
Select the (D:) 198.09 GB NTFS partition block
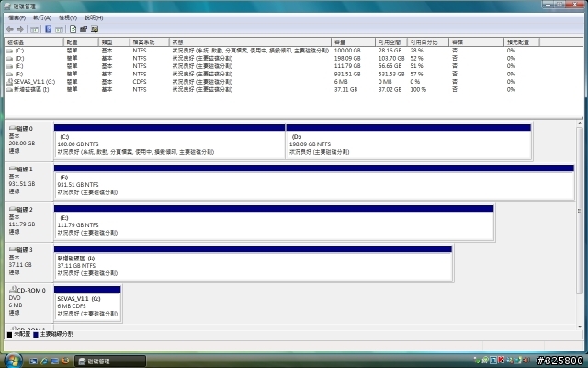[x=409, y=142]
